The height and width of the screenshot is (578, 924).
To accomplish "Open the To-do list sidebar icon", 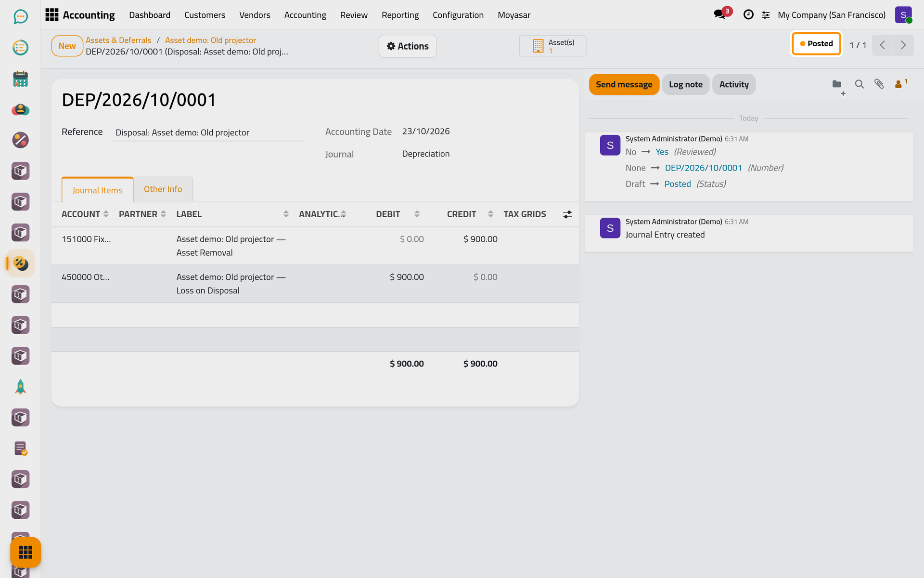I will click(x=20, y=48).
